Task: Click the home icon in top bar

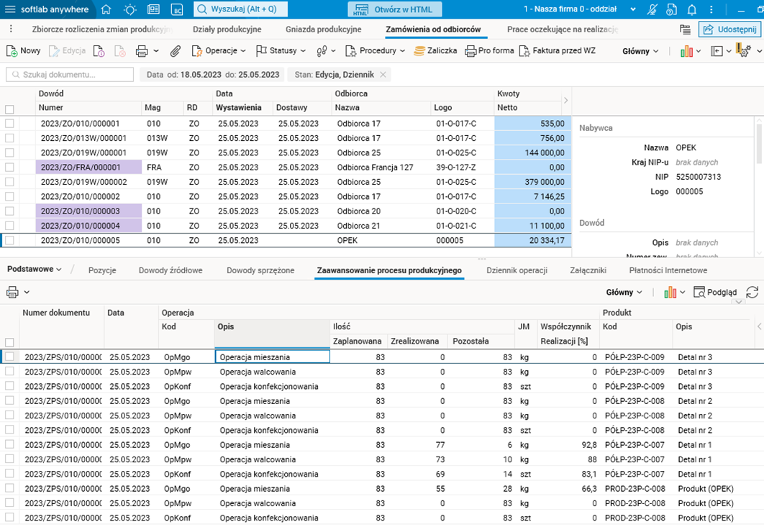Action: coord(106,9)
